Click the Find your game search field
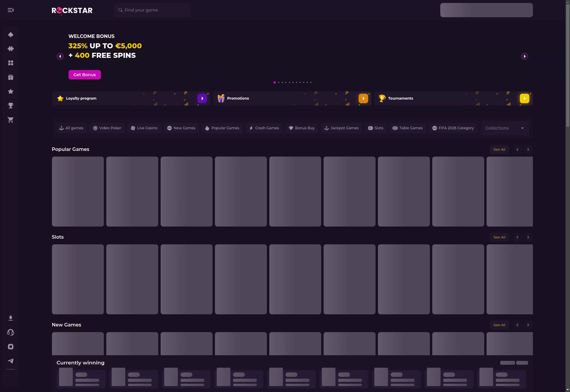The image size is (570, 392). tap(152, 10)
